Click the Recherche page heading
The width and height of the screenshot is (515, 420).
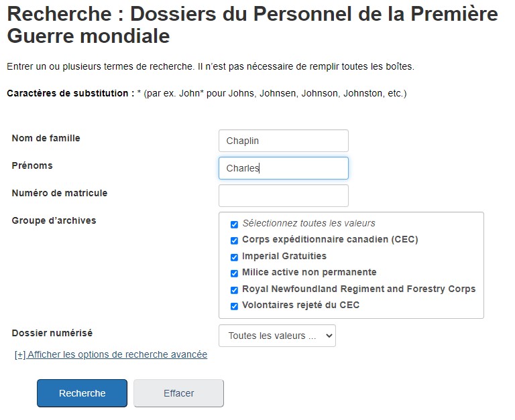(x=252, y=24)
